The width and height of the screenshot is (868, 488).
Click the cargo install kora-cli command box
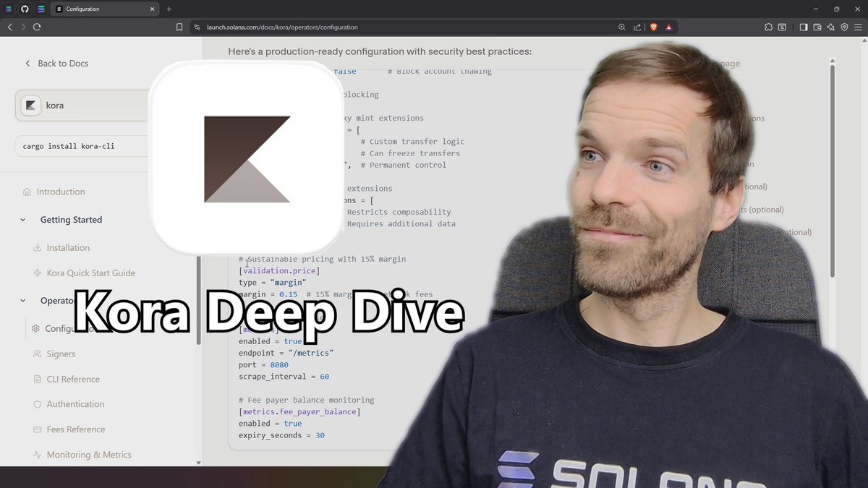tap(82, 146)
